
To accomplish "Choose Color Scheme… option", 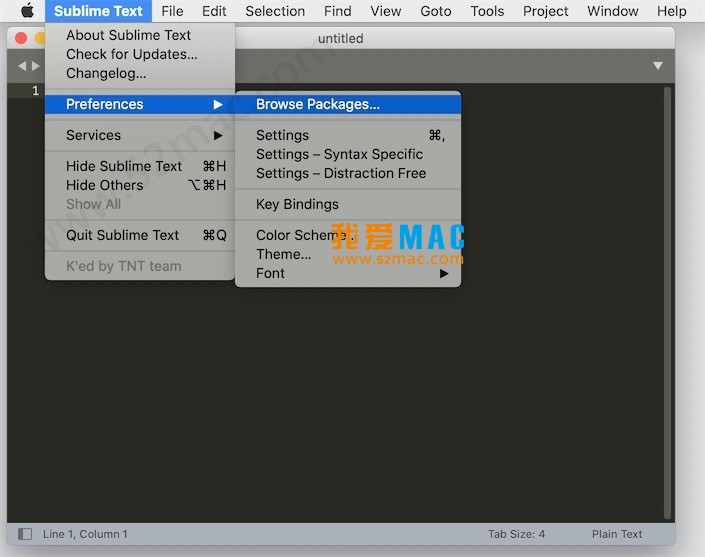I will 348,235.
